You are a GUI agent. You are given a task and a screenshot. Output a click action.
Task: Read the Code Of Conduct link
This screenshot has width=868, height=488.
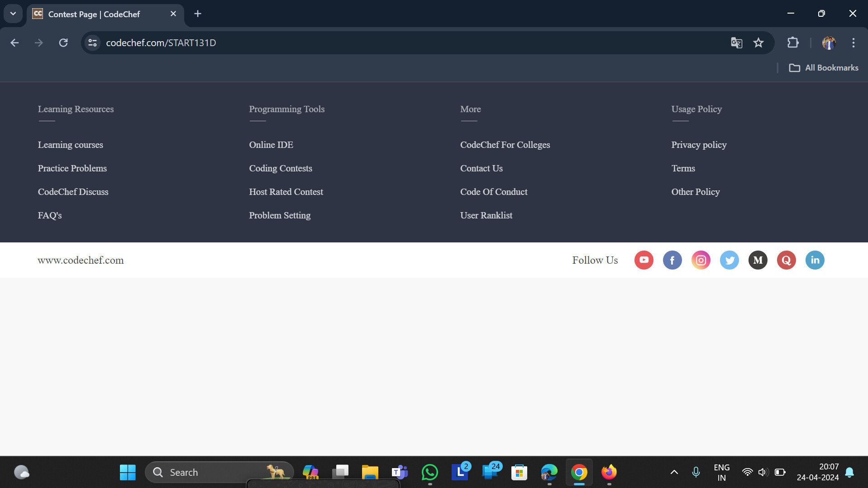point(494,192)
